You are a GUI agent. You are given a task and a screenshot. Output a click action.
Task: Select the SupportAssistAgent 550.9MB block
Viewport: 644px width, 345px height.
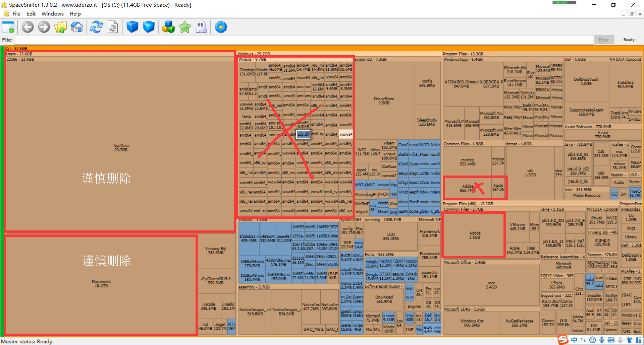click(586, 112)
